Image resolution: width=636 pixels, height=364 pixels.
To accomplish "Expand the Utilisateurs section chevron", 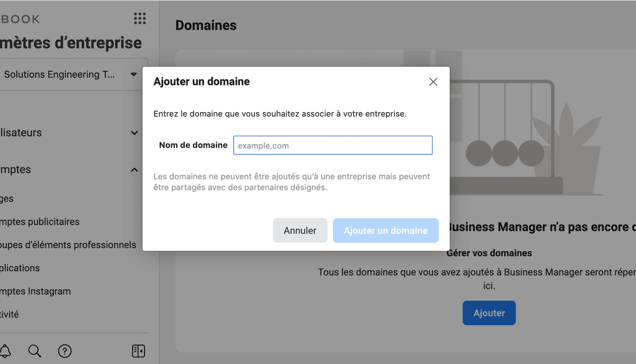I will 134,133.
